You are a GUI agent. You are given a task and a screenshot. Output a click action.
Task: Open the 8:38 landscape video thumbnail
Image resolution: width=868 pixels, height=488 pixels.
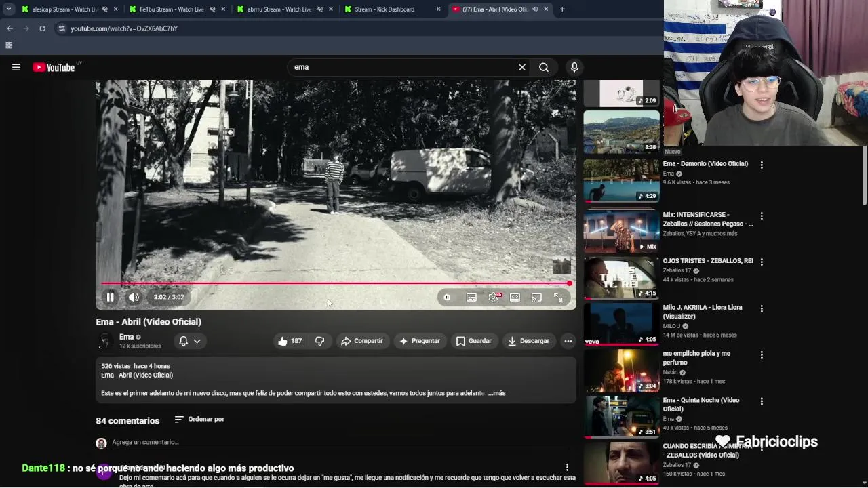(621, 132)
